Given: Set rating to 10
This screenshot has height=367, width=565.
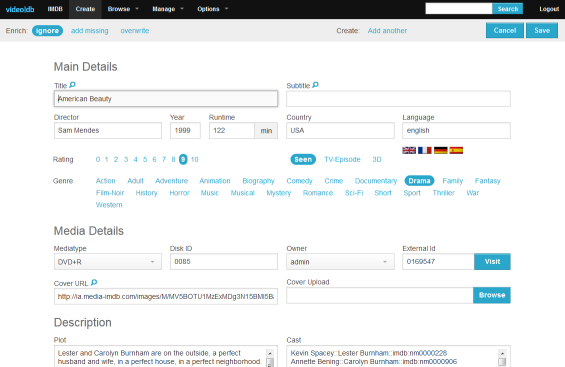Looking at the screenshot, I should click(195, 159).
